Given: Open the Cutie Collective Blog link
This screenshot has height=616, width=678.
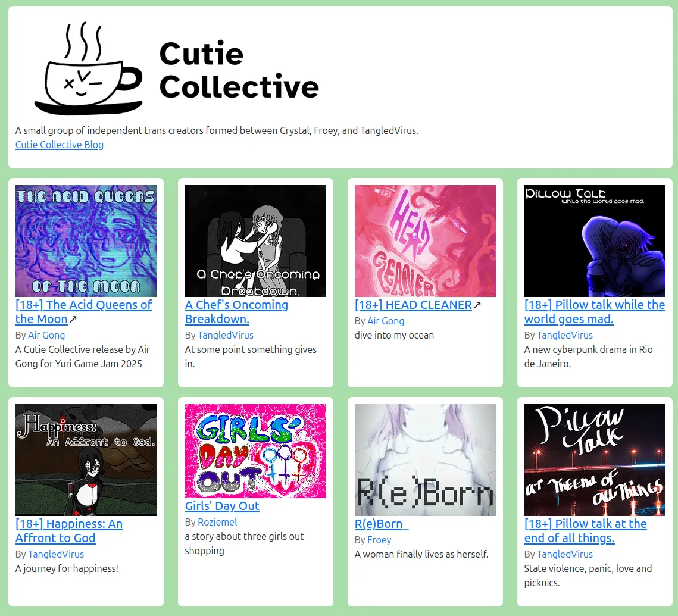Looking at the screenshot, I should tap(60, 145).
